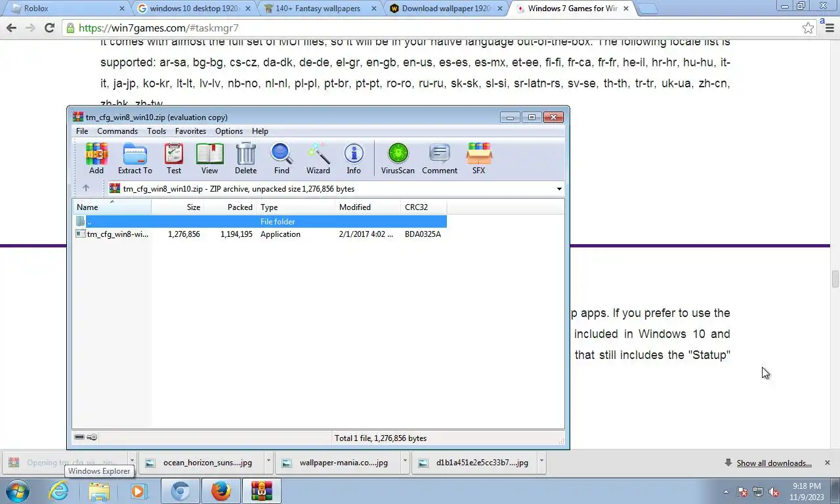Expand options for tm_cfg zip download
The height and width of the screenshot is (504, 840).
(x=132, y=462)
